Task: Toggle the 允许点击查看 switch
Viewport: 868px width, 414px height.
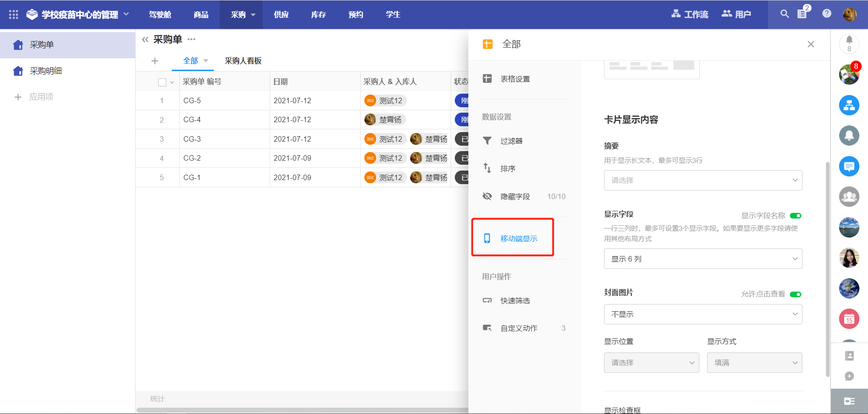Action: click(x=795, y=295)
